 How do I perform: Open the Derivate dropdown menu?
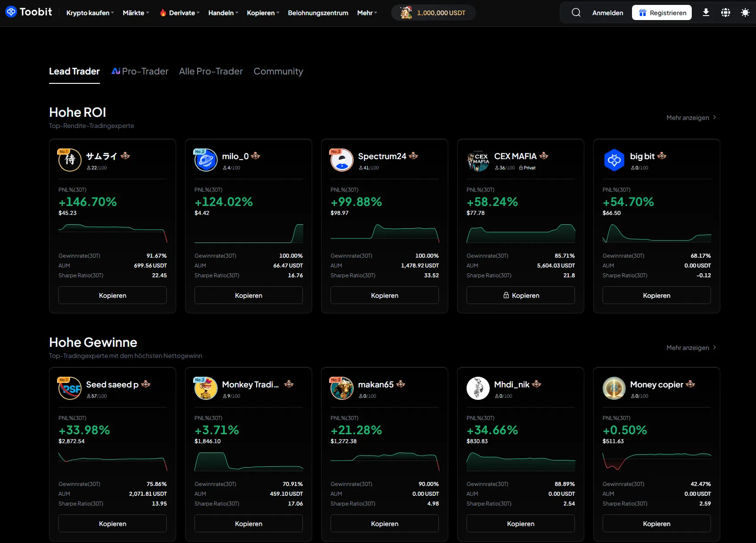184,13
